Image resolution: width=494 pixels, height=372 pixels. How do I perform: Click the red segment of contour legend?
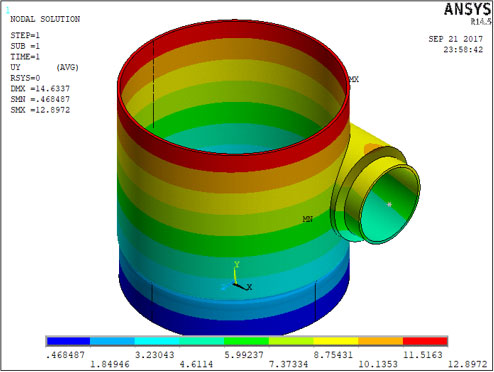[x=425, y=341]
